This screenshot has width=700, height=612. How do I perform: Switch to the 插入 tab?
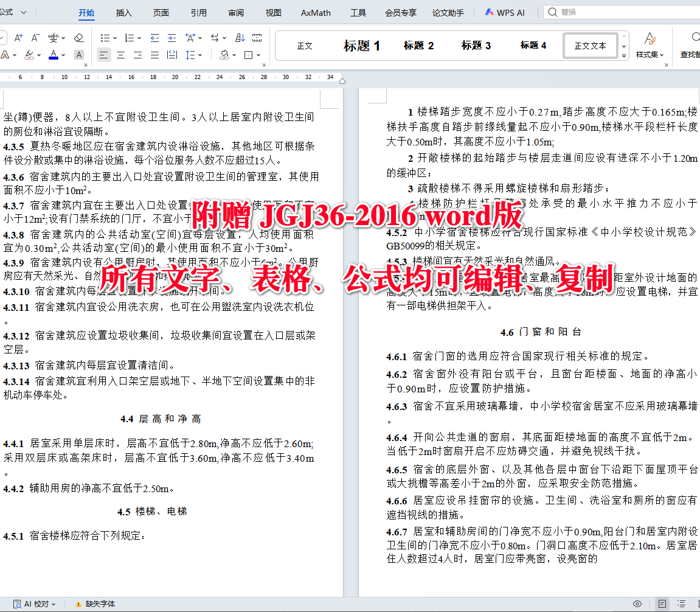pyautogui.click(x=123, y=13)
